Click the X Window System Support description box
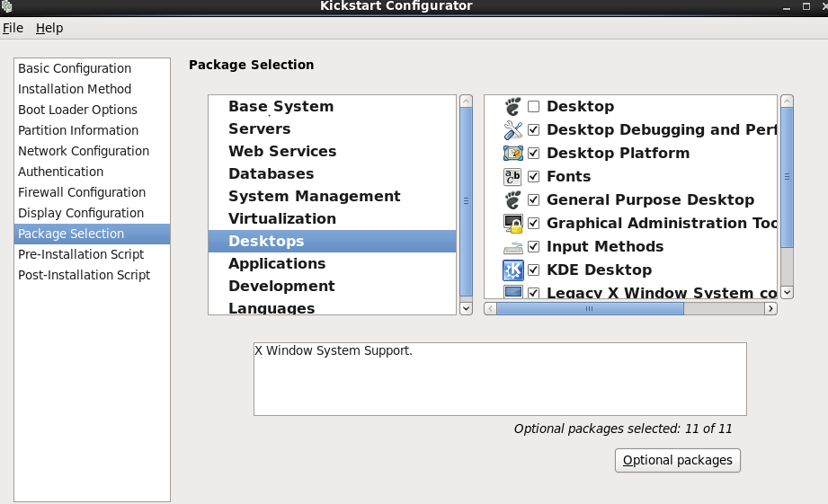The image size is (828, 504). coord(500,379)
